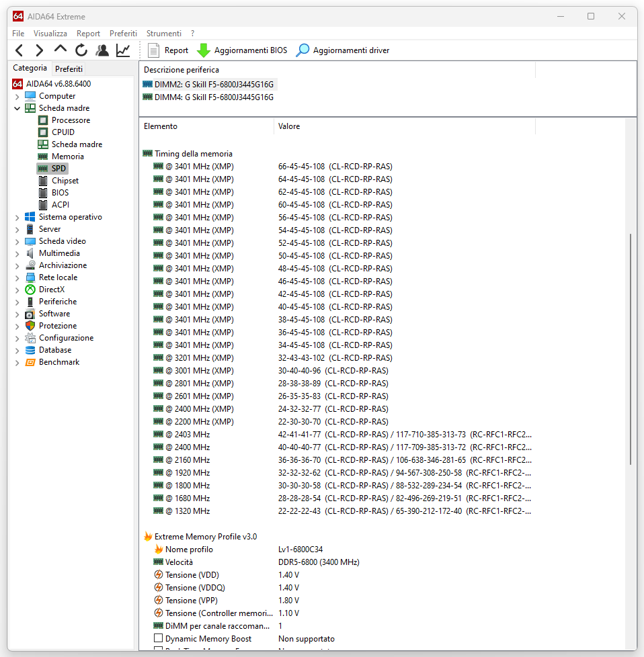644x657 pixels.
Task: Open the Report menu in menu bar
Action: pyautogui.click(x=88, y=34)
